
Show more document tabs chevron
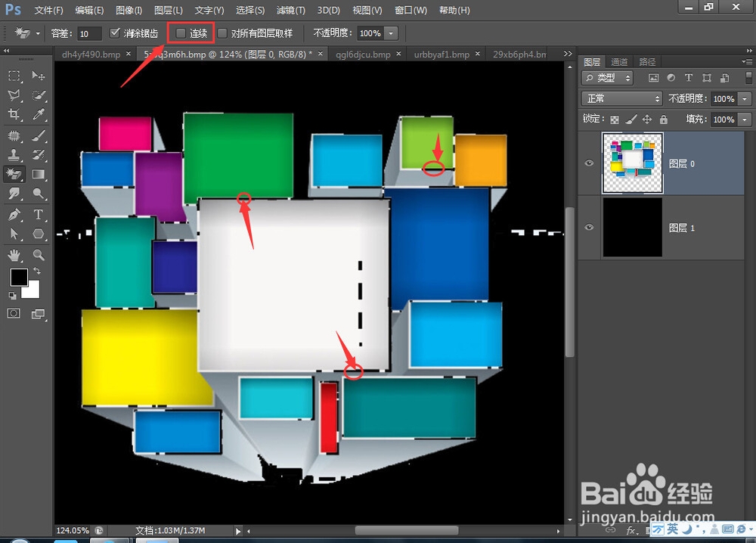point(568,54)
